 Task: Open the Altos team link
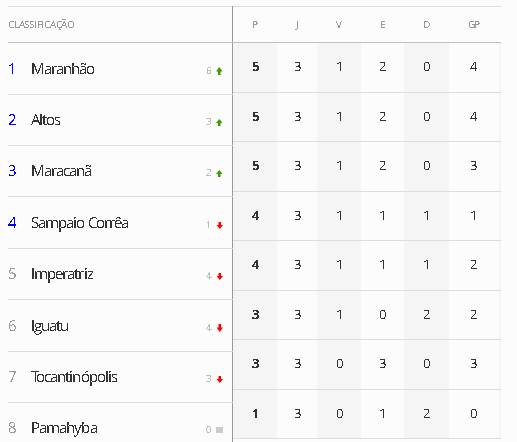coord(46,120)
